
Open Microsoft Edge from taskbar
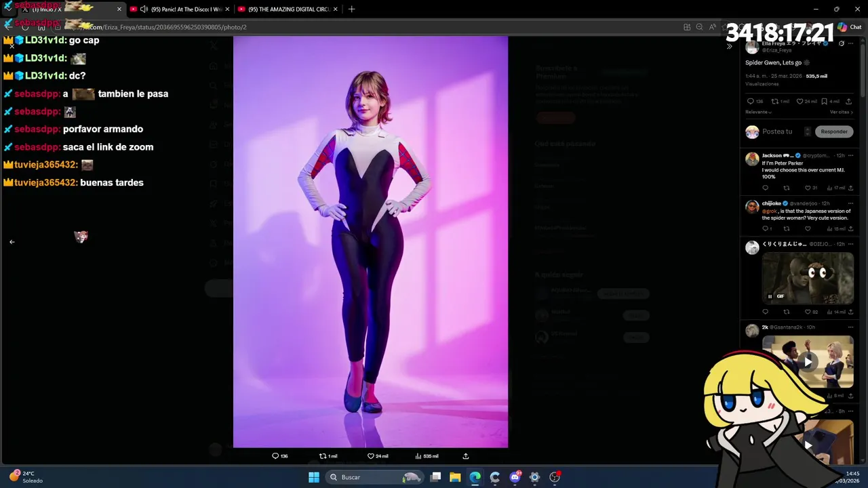475,477
